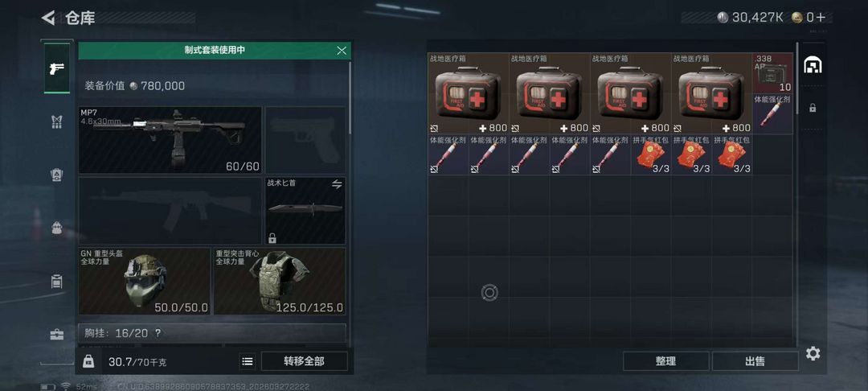Click the 胸挂 16/20 help question mark

click(x=158, y=333)
